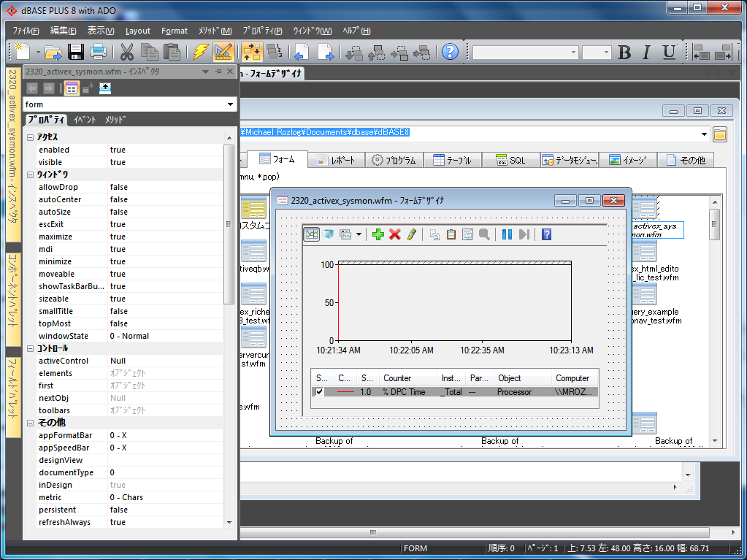Open the ウィンドウ(W) menu
Image resolution: width=747 pixels, height=560 pixels.
[312, 31]
